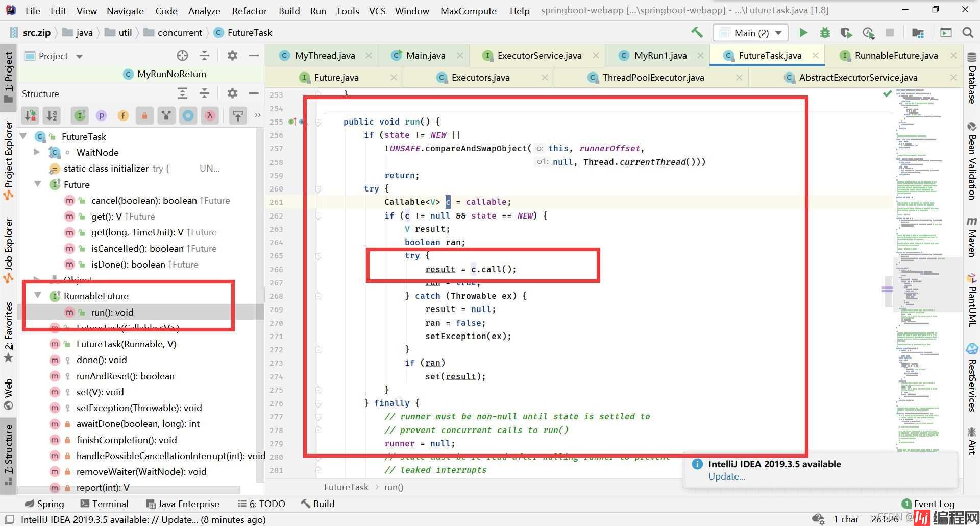Open Project Structure icon in toolbar
980x526 pixels.
tap(918, 33)
